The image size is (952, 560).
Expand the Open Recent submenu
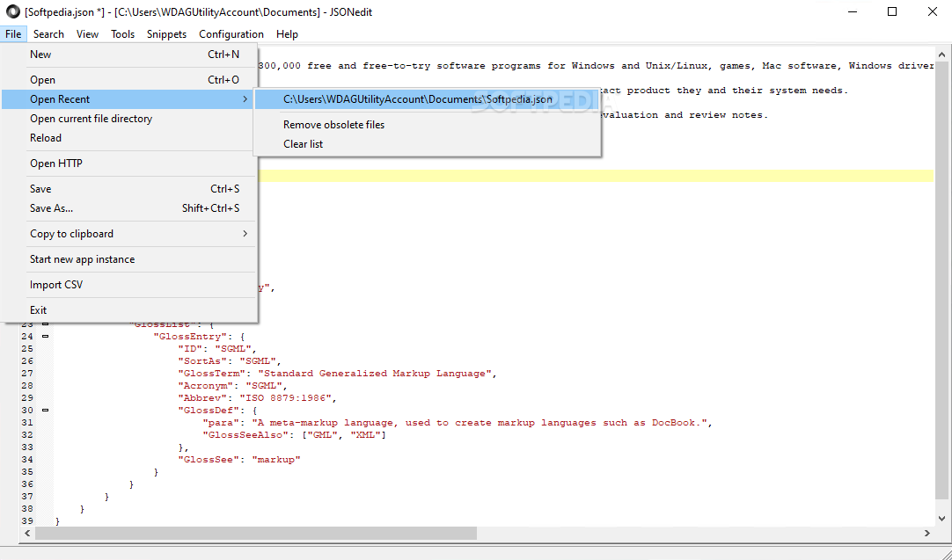tap(129, 99)
